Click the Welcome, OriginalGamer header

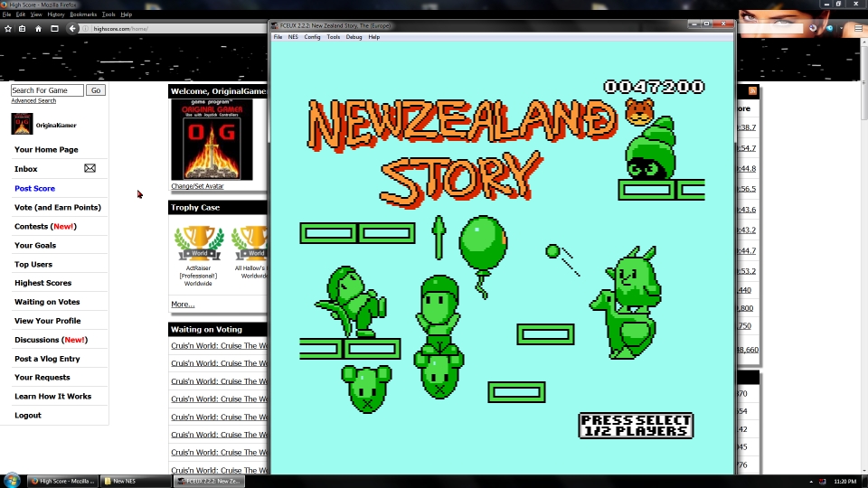pos(218,91)
